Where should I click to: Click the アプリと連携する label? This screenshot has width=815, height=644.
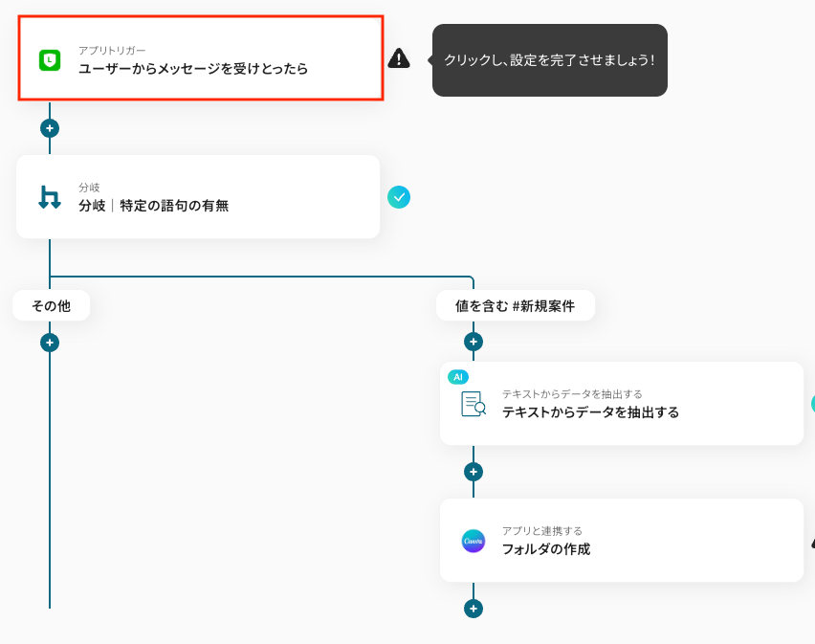[542, 531]
